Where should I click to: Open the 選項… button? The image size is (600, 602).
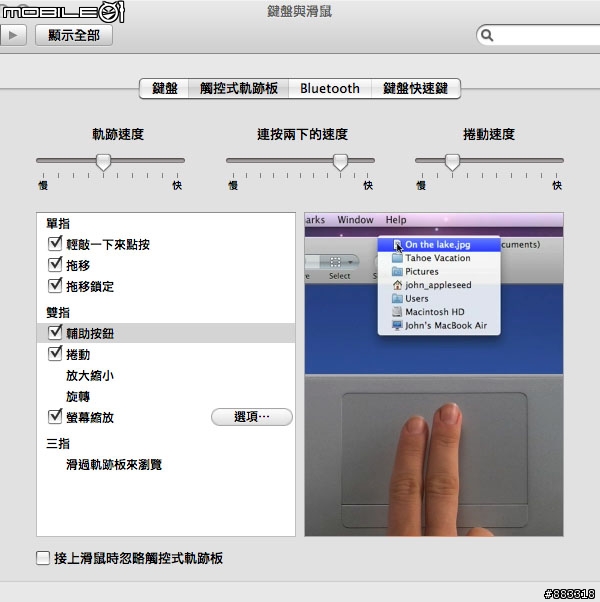point(252,417)
